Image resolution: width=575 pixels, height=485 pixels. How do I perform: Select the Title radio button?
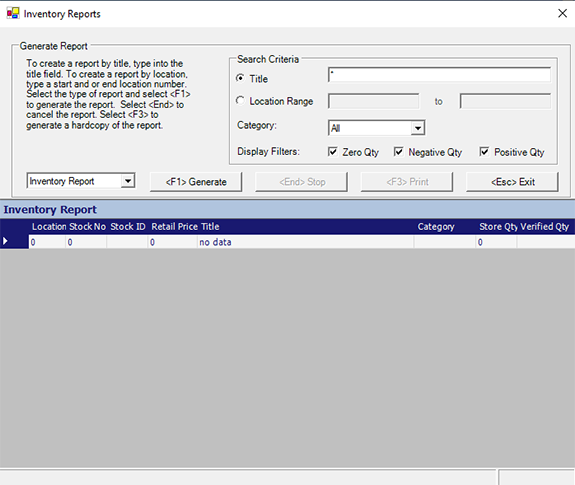click(x=240, y=78)
